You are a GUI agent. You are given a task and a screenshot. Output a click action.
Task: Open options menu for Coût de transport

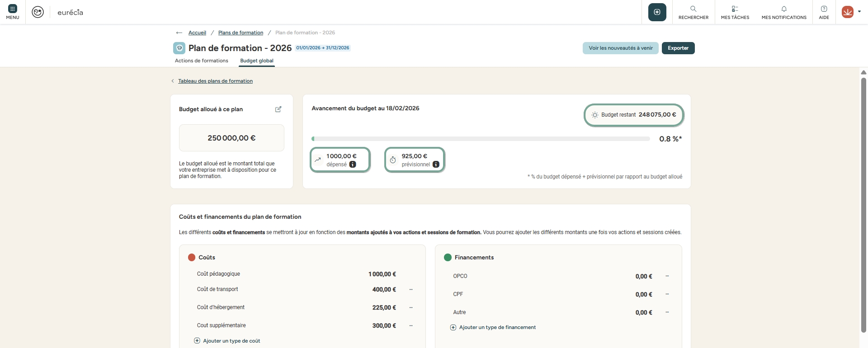tap(411, 290)
